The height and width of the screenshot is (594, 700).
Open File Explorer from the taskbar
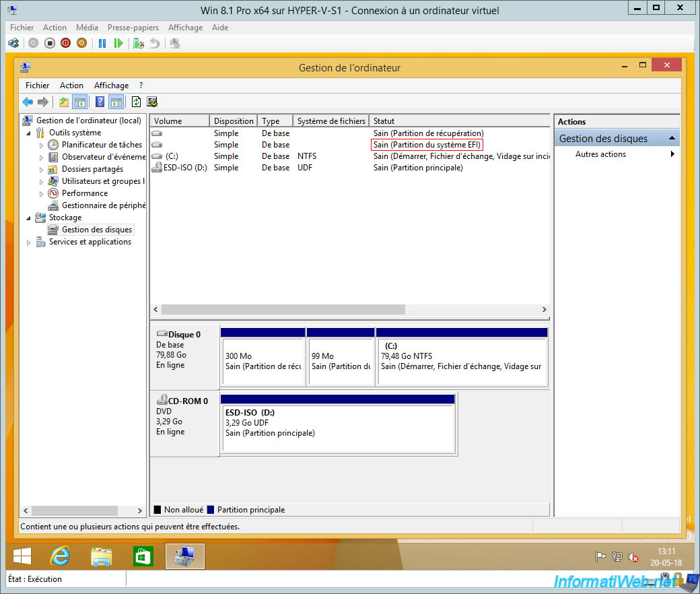[x=102, y=556]
